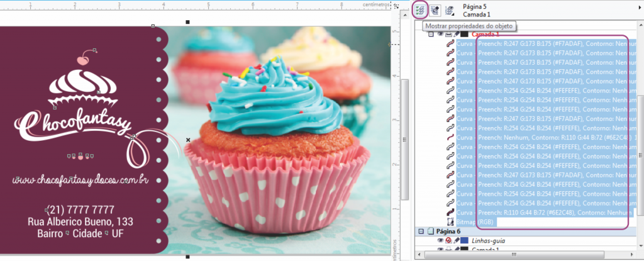644x261 pixels.
Task: Click black layer color swatch of Página 5 Camada 1
Action: point(464,34)
